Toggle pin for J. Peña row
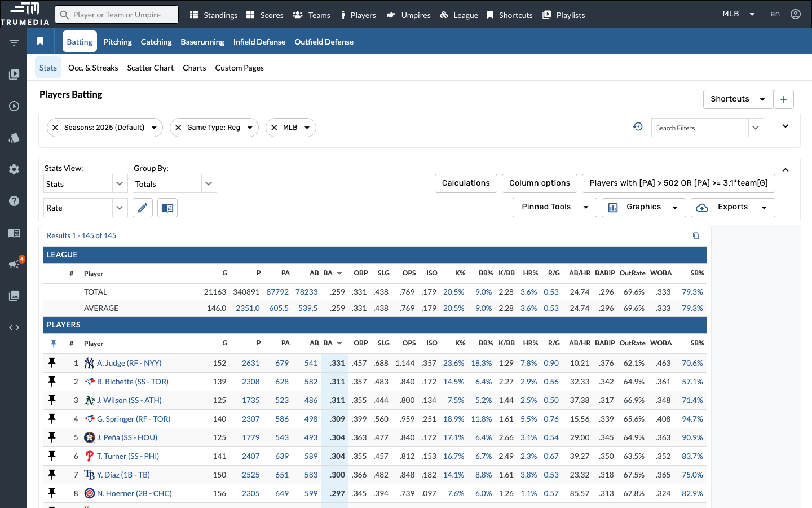The height and width of the screenshot is (508, 812). [52, 437]
